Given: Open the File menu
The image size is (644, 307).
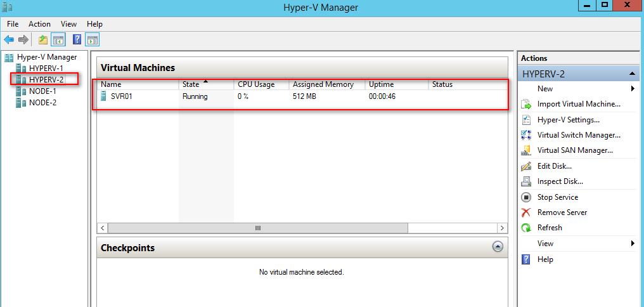Looking at the screenshot, I should pos(13,24).
